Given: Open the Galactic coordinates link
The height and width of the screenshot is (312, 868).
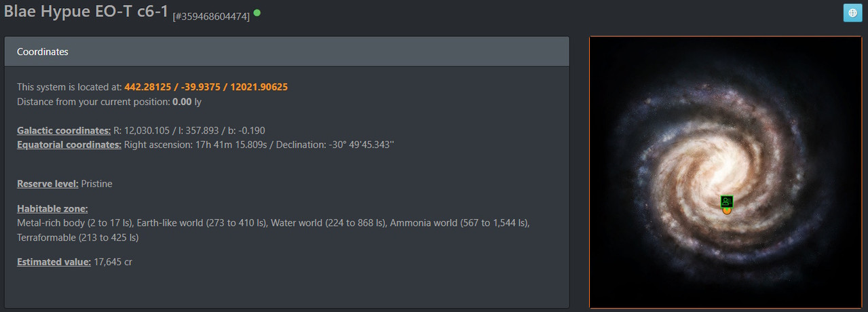Looking at the screenshot, I should [x=64, y=130].
